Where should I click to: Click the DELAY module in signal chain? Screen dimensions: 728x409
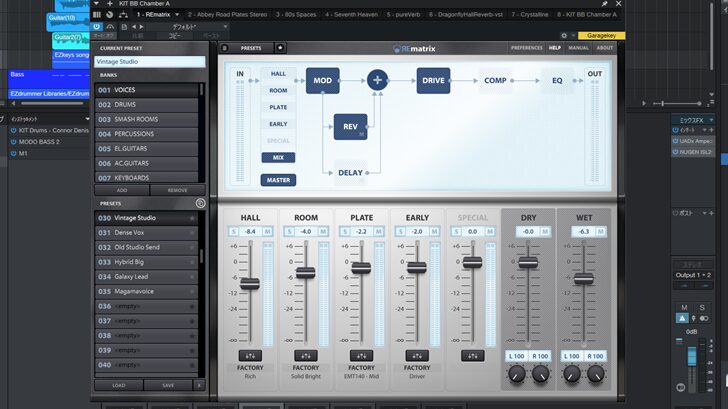[x=351, y=173]
